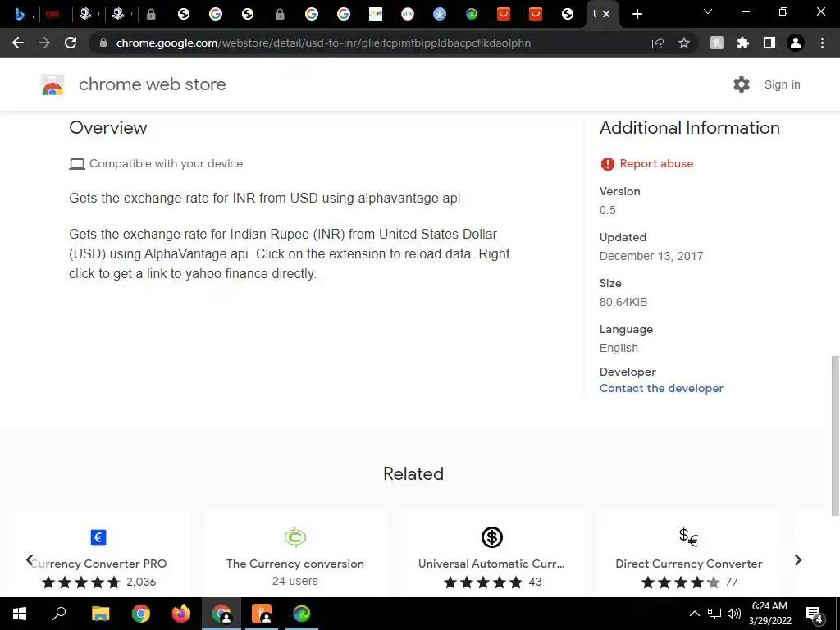Close the active Chrome Web Store tab
This screenshot has width=840, height=630.
tap(606, 14)
